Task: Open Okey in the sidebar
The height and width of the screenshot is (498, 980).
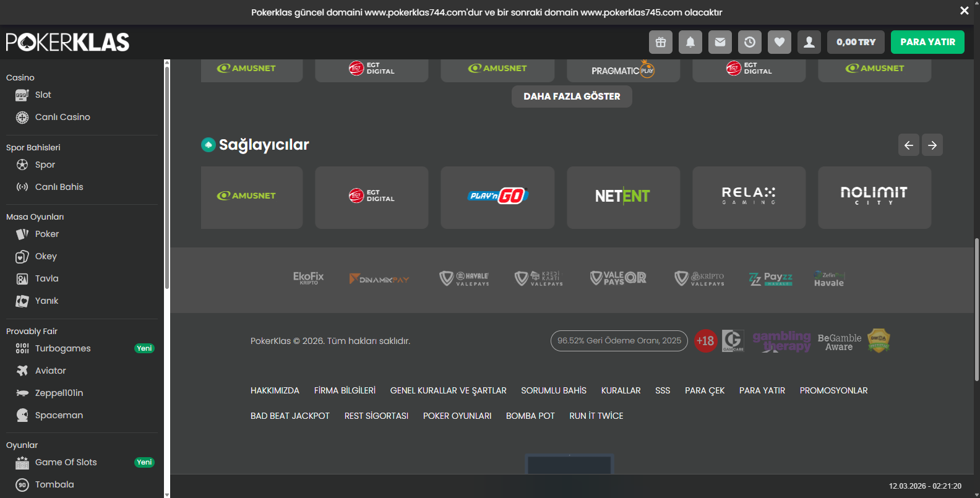Action: (x=46, y=256)
